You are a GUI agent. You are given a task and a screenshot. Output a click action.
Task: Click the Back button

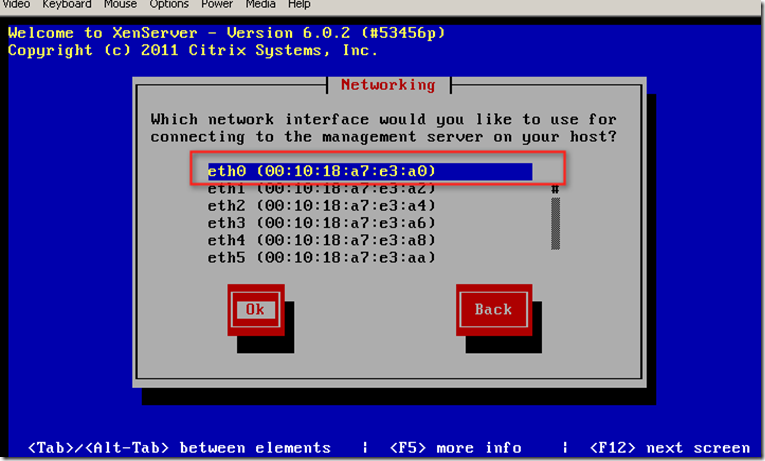click(x=494, y=310)
